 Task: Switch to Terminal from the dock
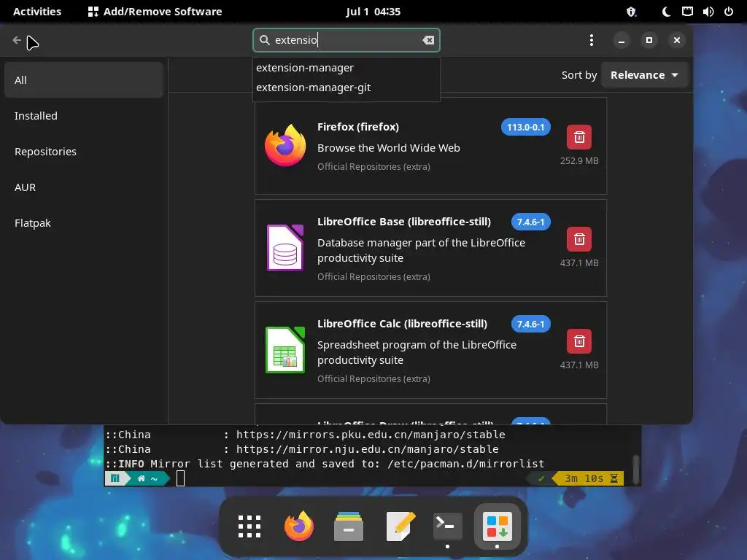447,526
